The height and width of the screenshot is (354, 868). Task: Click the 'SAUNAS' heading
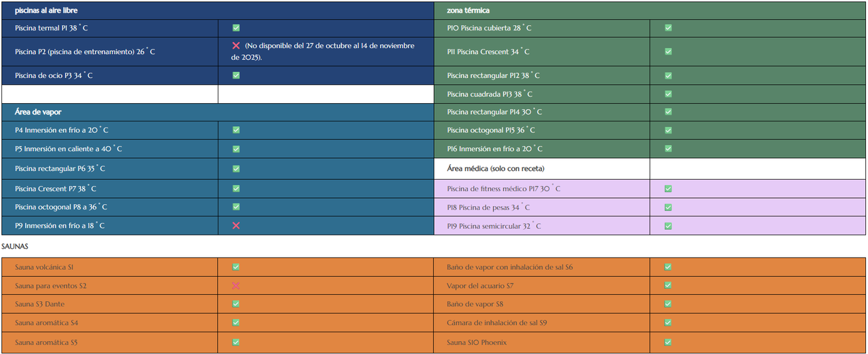click(15, 246)
